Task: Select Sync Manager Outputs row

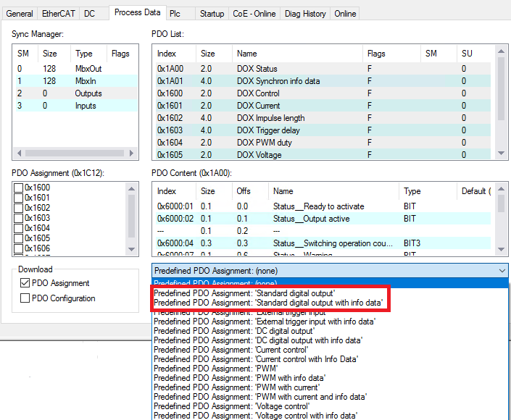Action: pos(77,93)
